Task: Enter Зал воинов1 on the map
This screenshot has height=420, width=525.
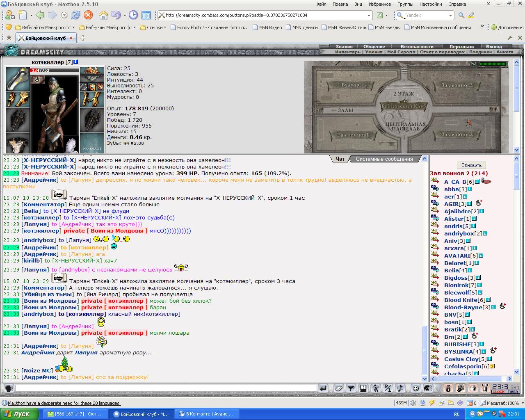Action: pos(353,135)
